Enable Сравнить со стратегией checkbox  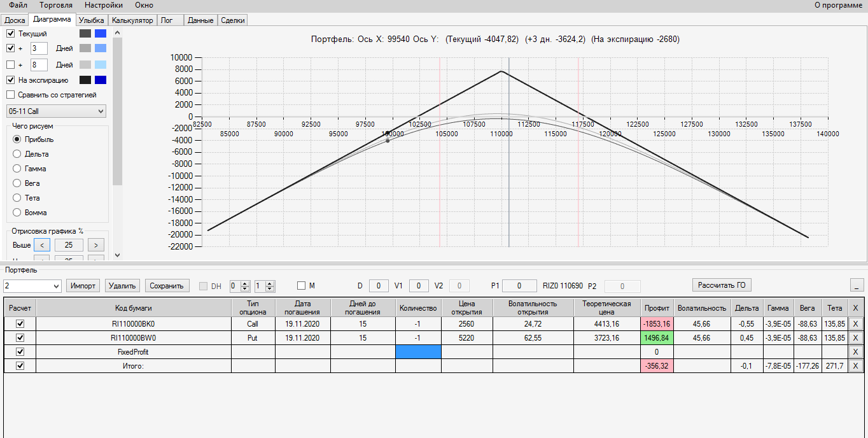(x=10, y=95)
